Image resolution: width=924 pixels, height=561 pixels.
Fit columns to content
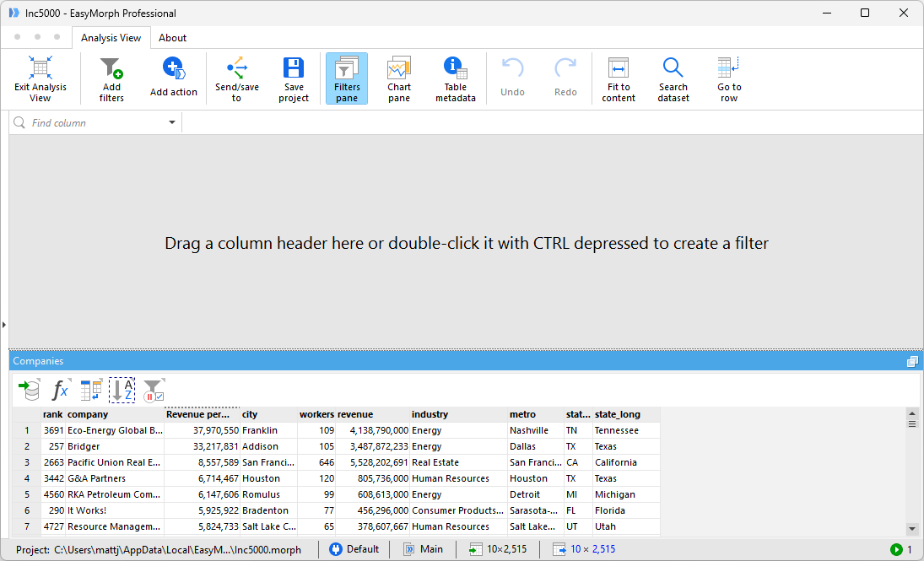click(619, 78)
